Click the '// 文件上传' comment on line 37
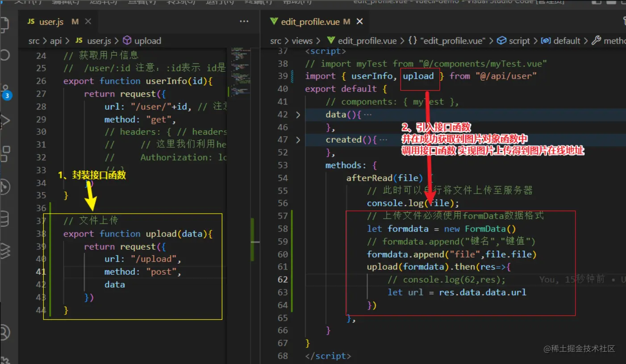 [91, 221]
